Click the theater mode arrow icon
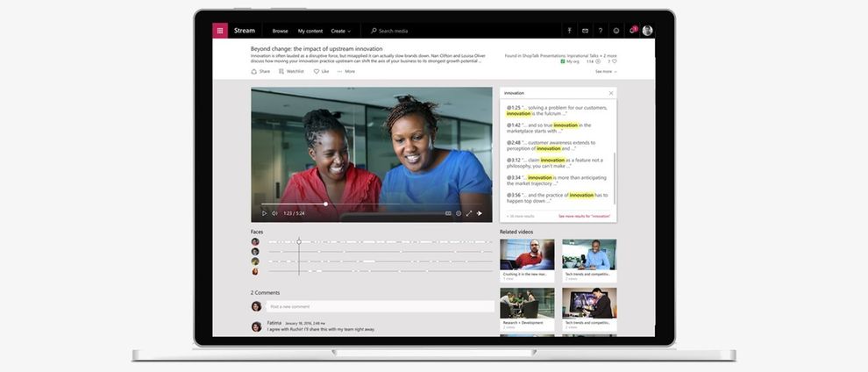Viewport: 868px width, 372px height. (x=480, y=213)
